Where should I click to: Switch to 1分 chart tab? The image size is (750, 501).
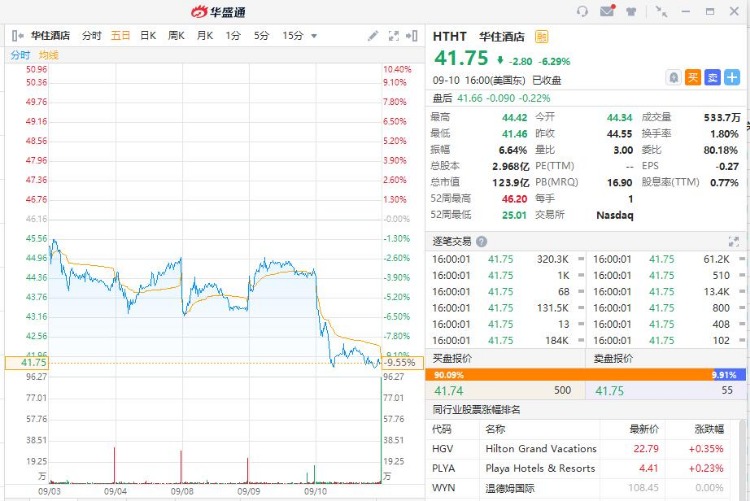233,35
